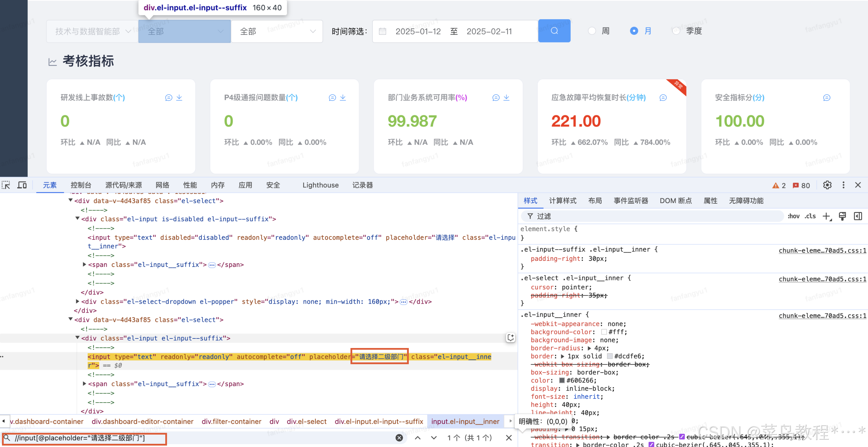This screenshot has width=868, height=447.
Task: Open the 技术与数据智能部 department dropdown
Action: click(92, 31)
